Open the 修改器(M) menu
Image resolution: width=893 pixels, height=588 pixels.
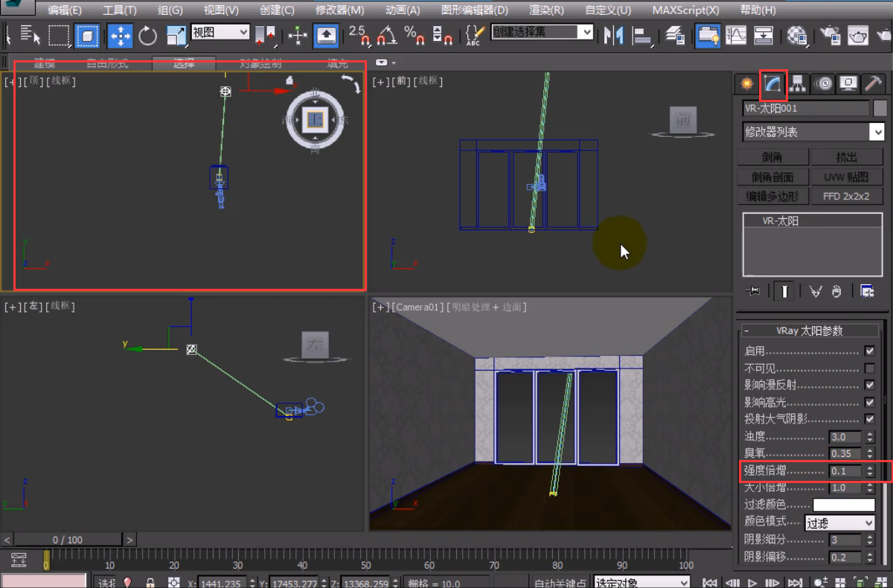(339, 10)
